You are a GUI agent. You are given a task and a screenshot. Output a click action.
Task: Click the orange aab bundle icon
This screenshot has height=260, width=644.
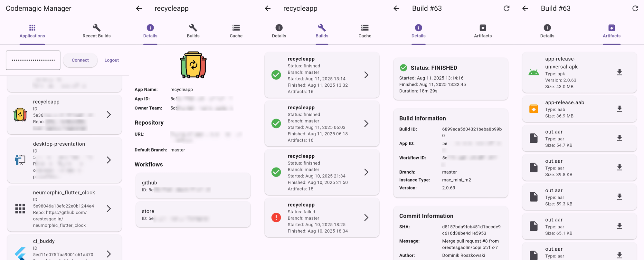pyautogui.click(x=534, y=109)
